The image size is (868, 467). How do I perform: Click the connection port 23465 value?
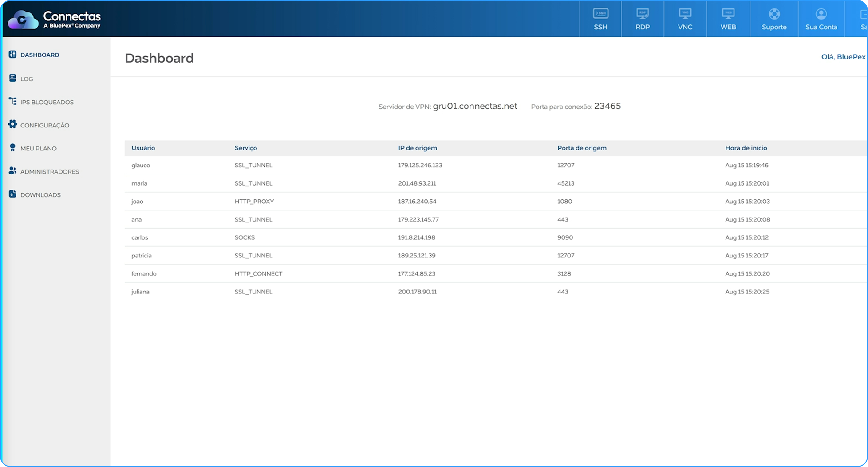[x=607, y=106]
